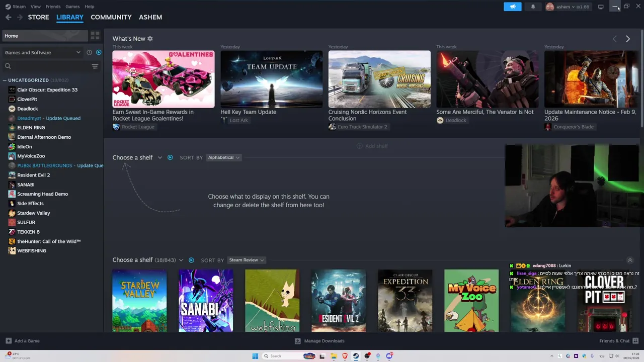Open Discord from the taskbar
Screen dimensions: 644x362
coord(389,356)
